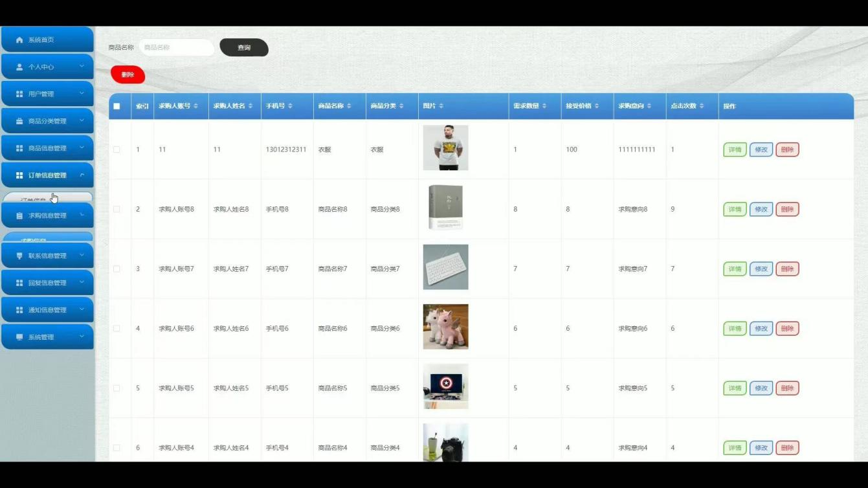Click the black 查询 search button

pos(244,47)
